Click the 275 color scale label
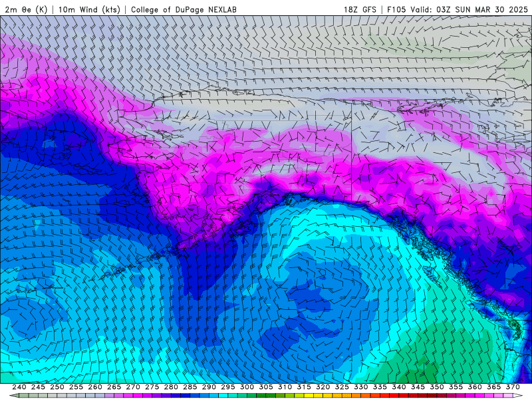 (x=152, y=387)
